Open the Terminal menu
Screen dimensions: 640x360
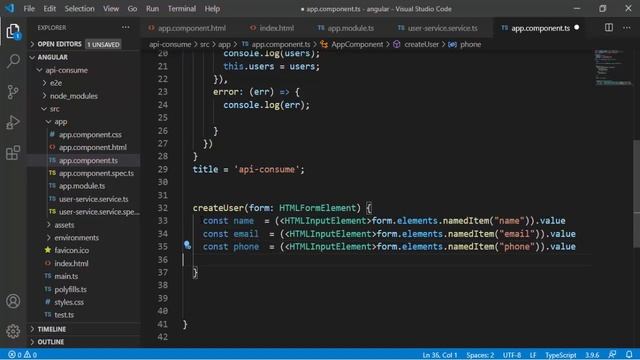[x=182, y=9]
